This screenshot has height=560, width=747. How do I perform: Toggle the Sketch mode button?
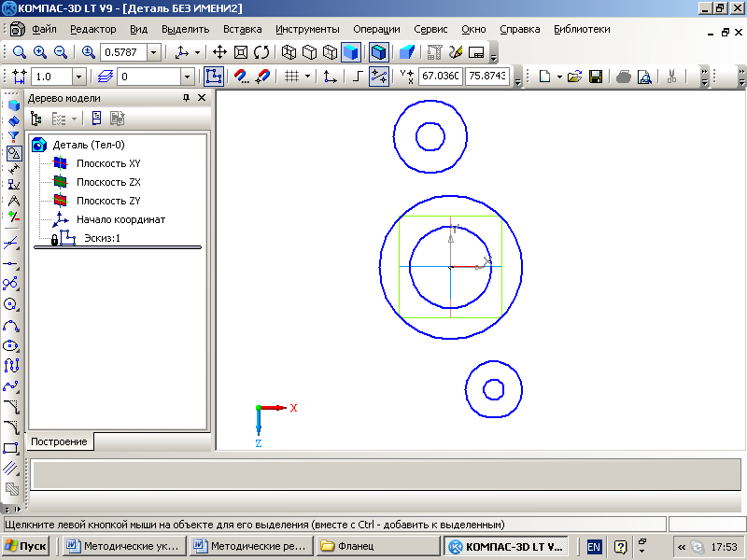point(214,77)
